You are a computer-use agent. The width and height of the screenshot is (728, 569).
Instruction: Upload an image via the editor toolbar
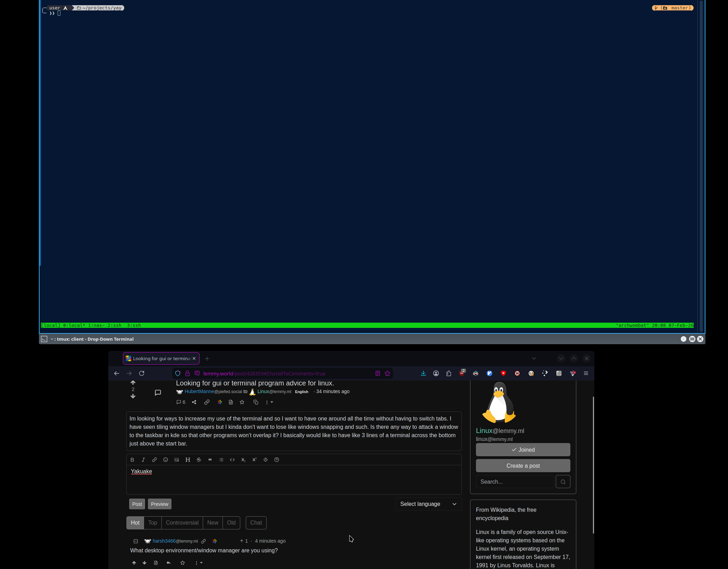177,460
